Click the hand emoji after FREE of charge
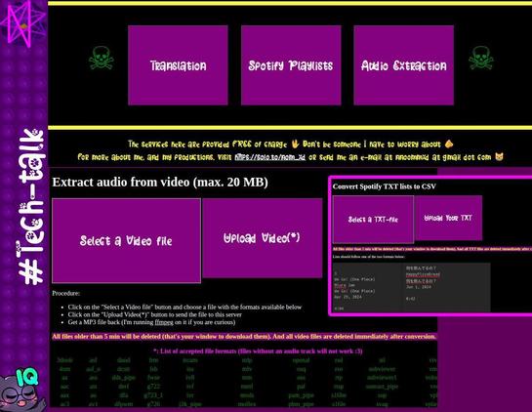 295,144
